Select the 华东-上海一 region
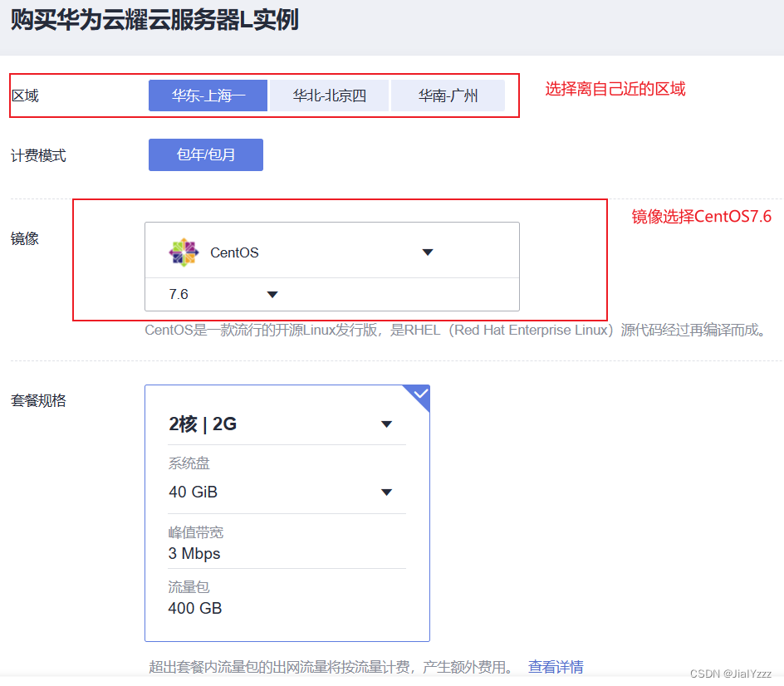Screen dimensions: 784x686 208,95
